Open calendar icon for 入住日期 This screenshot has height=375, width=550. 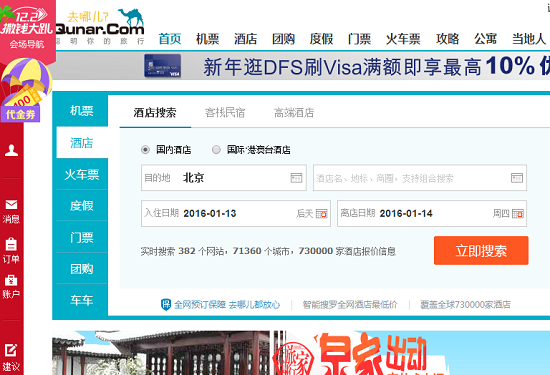[x=322, y=214]
